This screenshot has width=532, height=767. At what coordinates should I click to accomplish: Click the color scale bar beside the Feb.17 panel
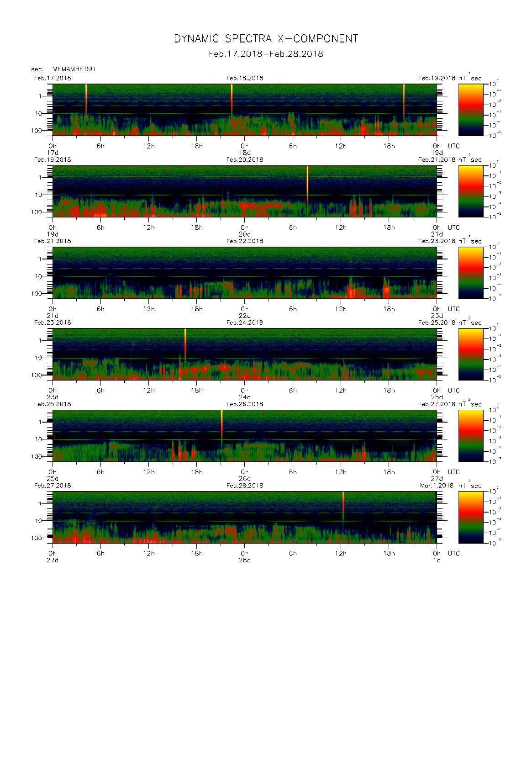pyautogui.click(x=471, y=110)
